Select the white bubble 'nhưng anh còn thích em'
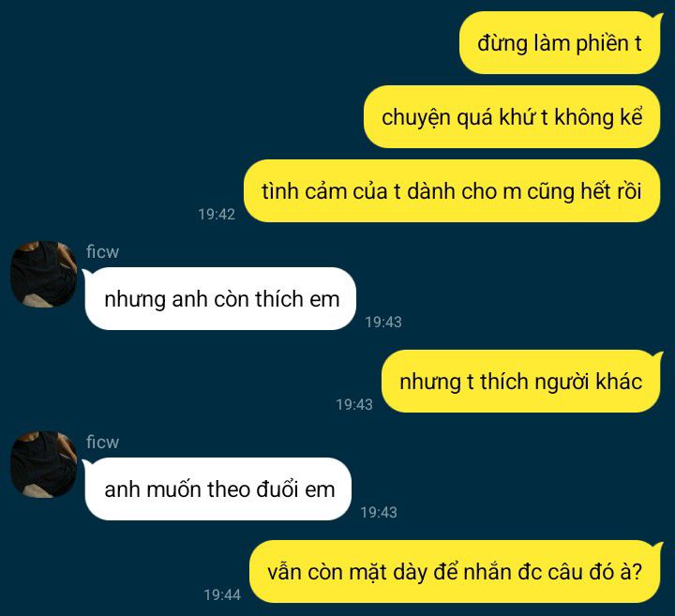Viewport: 675px width, 616px height. (x=219, y=299)
